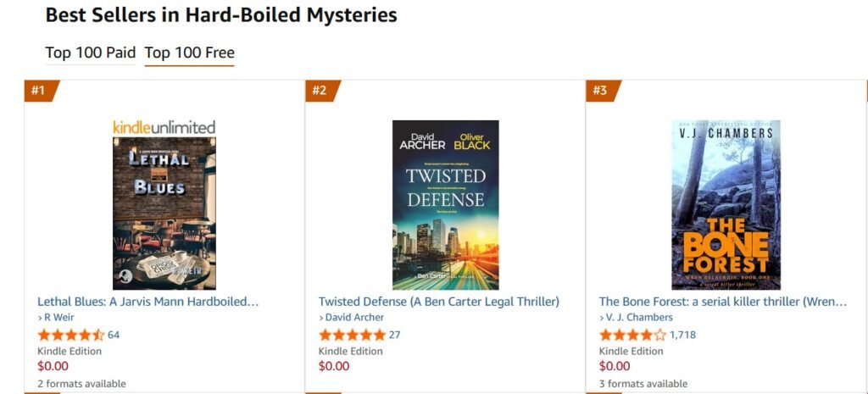Click the five-star rating for Twisted Defense
Screen dimensions: 868x394
tap(352, 335)
